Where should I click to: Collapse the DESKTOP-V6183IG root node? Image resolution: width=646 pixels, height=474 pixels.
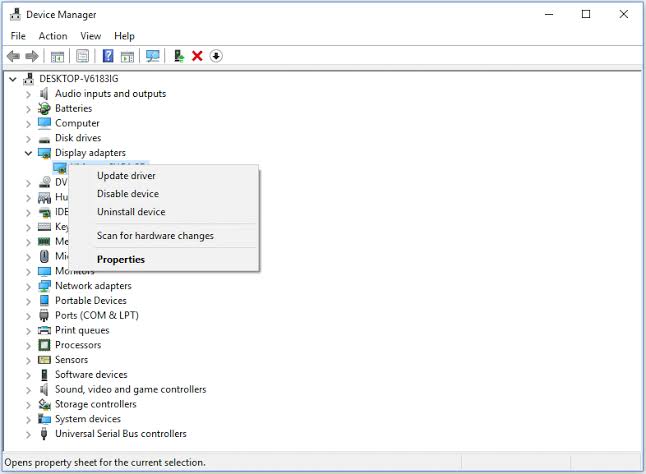click(12, 79)
